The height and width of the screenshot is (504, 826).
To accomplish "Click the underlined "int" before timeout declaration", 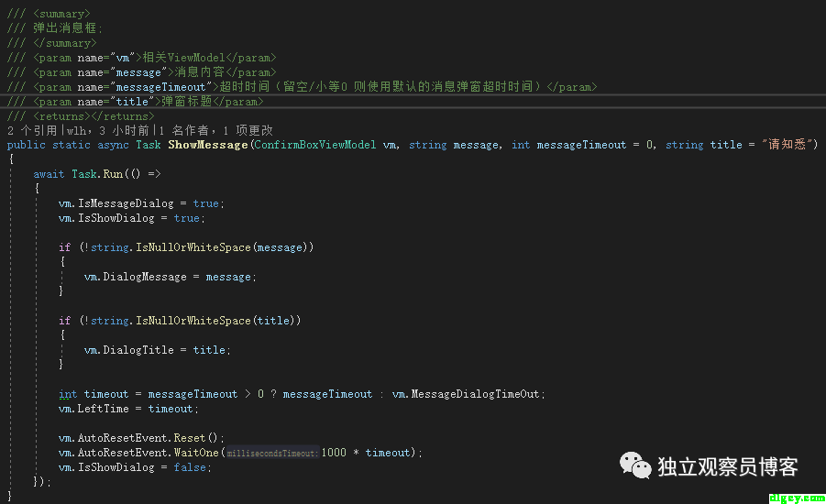I will pyautogui.click(x=68, y=394).
